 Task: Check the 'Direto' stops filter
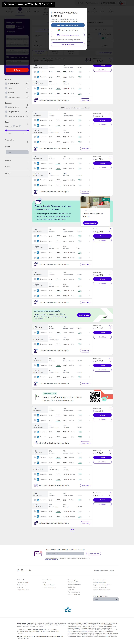coord(6,88)
